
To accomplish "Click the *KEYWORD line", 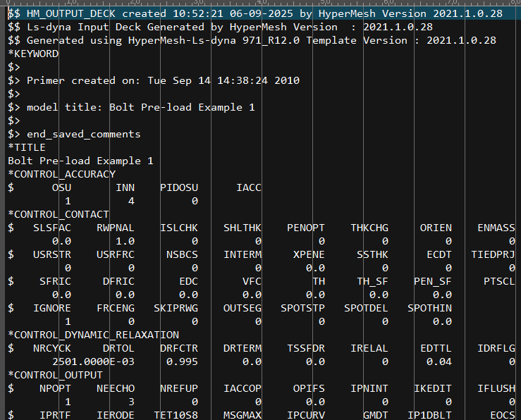I will click(x=33, y=54).
